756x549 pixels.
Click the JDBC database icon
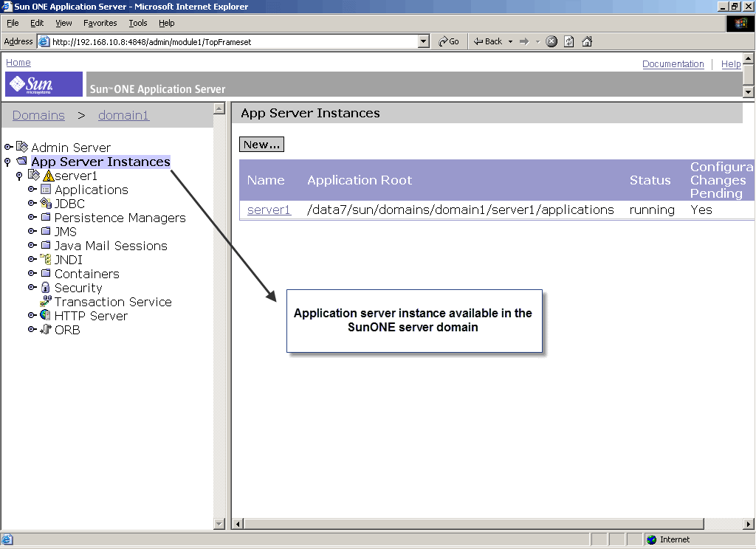click(x=46, y=203)
